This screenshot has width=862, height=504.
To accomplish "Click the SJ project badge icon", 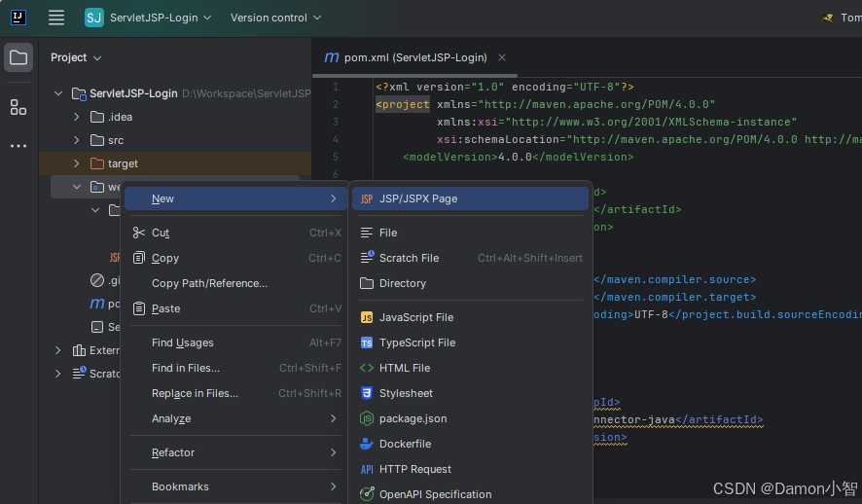I will [94, 18].
